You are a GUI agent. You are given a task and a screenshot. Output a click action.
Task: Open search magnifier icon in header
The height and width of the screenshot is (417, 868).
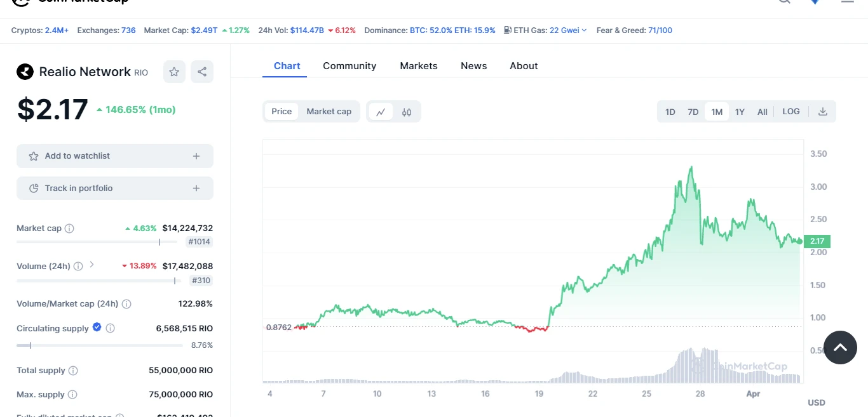(x=785, y=2)
